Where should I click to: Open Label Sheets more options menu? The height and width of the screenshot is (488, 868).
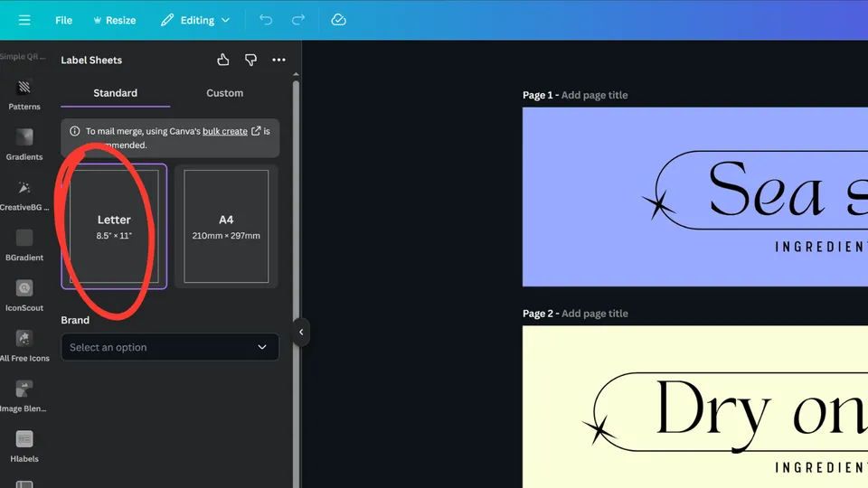[x=278, y=60]
